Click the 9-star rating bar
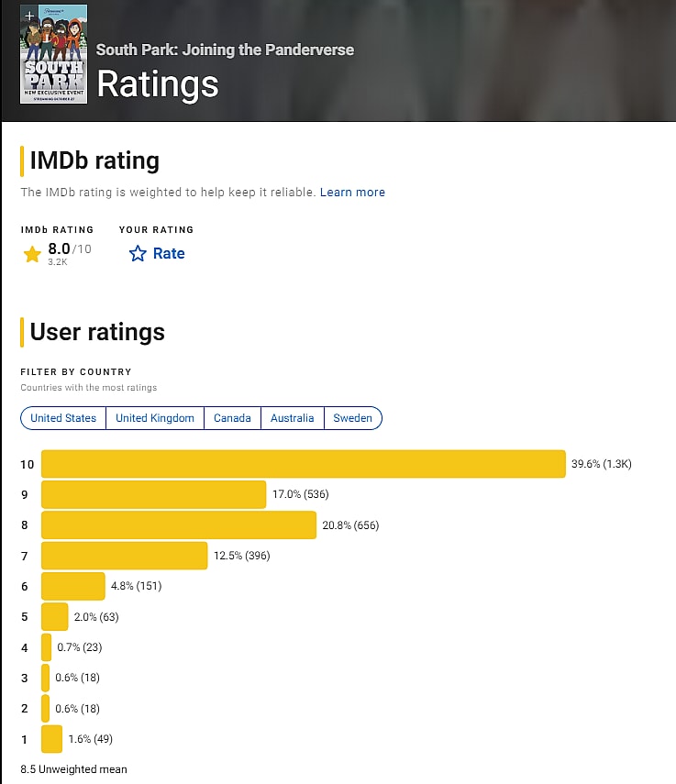 coord(153,494)
